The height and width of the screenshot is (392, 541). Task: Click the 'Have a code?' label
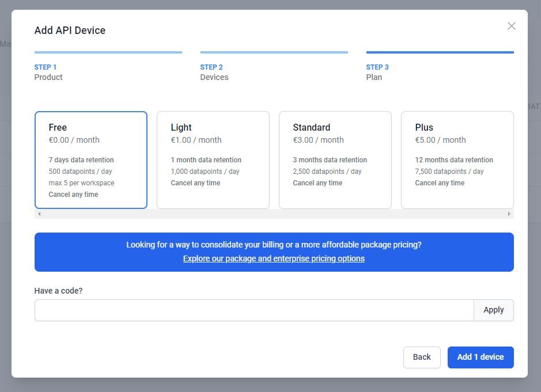[58, 291]
